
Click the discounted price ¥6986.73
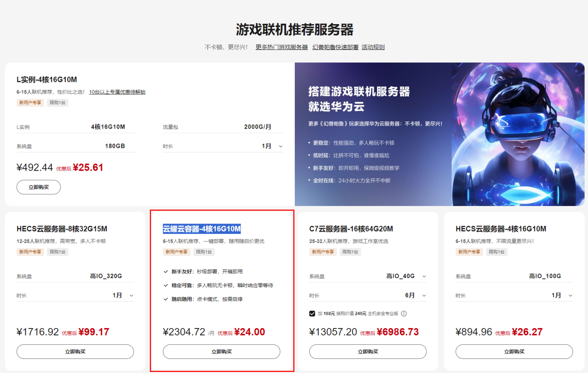(398, 332)
